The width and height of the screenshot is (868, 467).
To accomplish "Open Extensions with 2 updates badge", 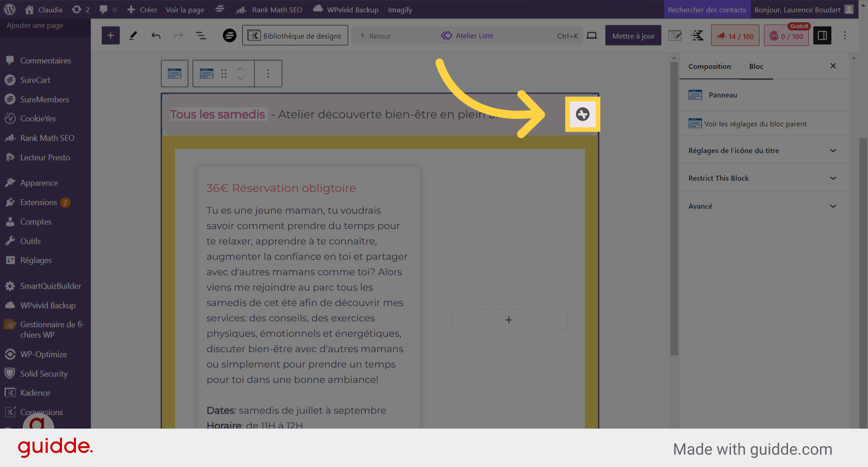I will [x=45, y=202].
